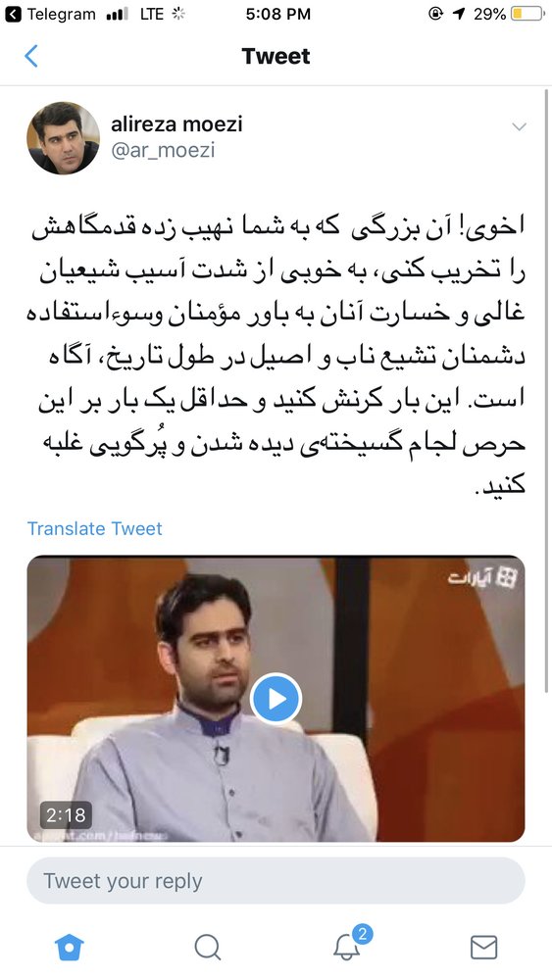Viewport: 552px width, 980px height.
Task: Open the video thumbnail of the man
Action: [x=276, y=699]
